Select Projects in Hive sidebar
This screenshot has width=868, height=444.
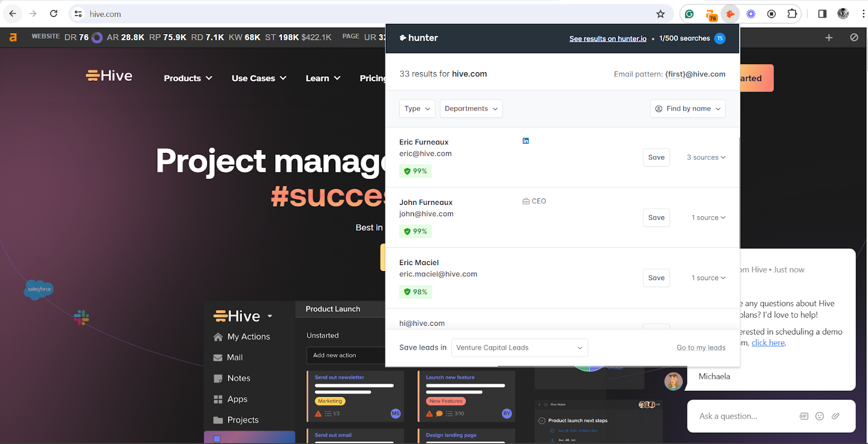tap(236, 420)
